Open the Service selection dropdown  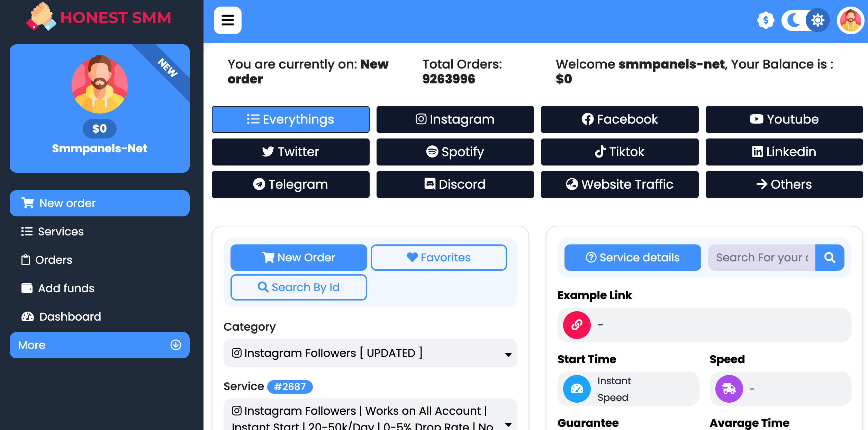click(x=370, y=417)
